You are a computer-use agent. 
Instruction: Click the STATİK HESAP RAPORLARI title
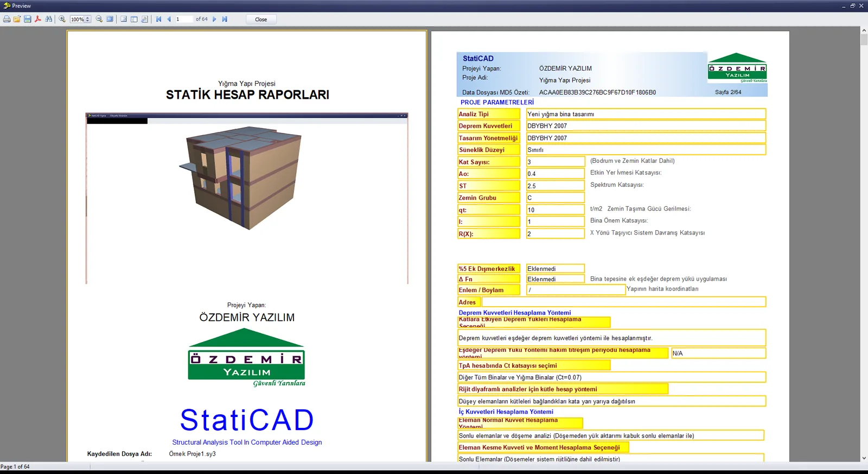pyautogui.click(x=247, y=94)
